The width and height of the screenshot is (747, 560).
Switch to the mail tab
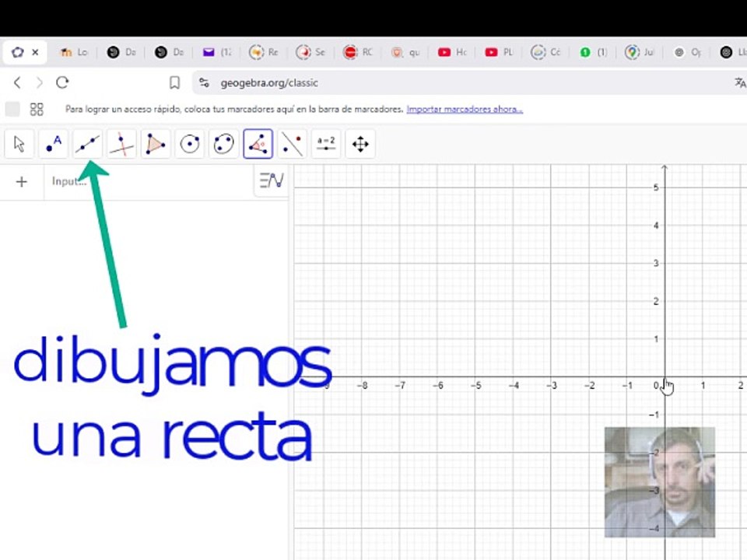217,52
